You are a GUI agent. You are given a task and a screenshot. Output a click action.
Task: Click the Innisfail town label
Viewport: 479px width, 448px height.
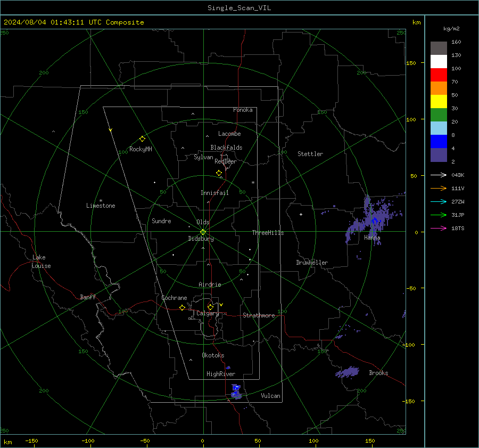214,193
